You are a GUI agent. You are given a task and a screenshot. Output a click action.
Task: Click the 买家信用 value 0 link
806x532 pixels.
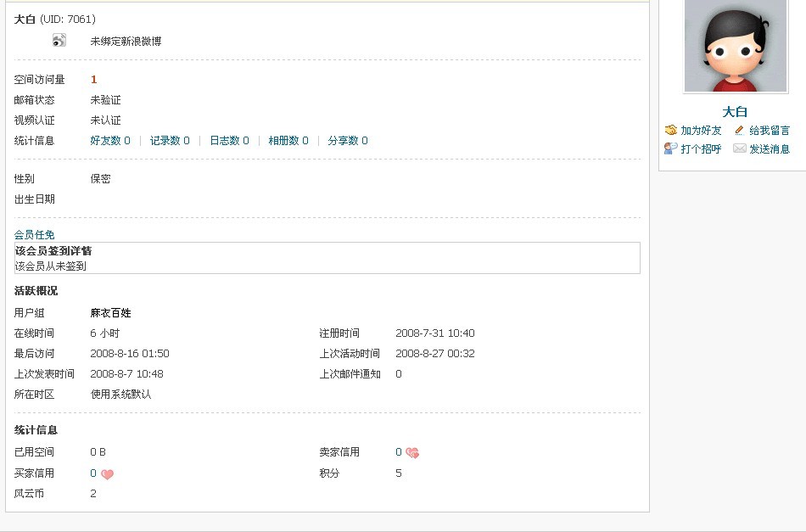point(93,473)
